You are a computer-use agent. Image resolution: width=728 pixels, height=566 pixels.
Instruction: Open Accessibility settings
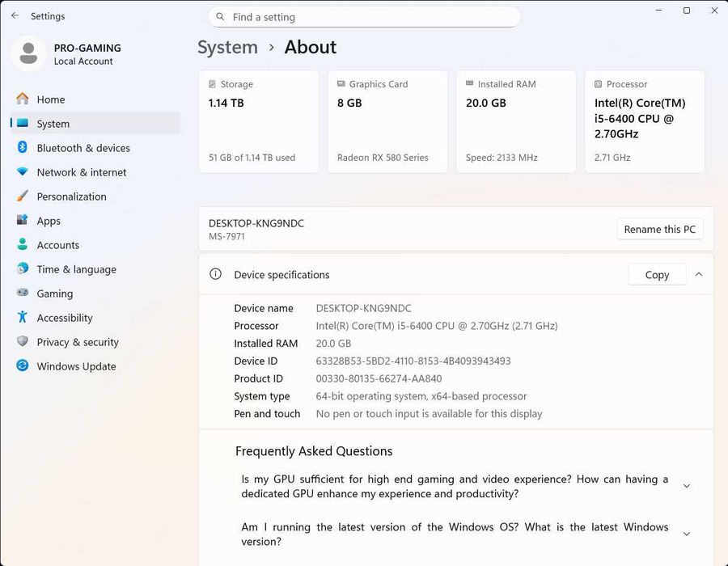point(64,318)
